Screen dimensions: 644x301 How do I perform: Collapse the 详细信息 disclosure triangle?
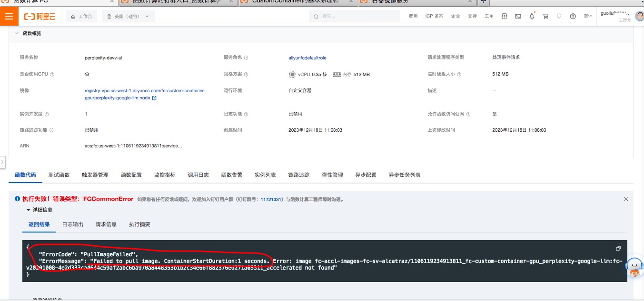click(x=29, y=210)
